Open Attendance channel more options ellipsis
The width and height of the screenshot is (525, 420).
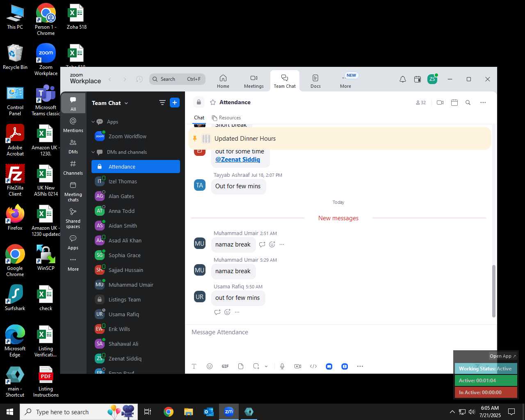[483, 103]
